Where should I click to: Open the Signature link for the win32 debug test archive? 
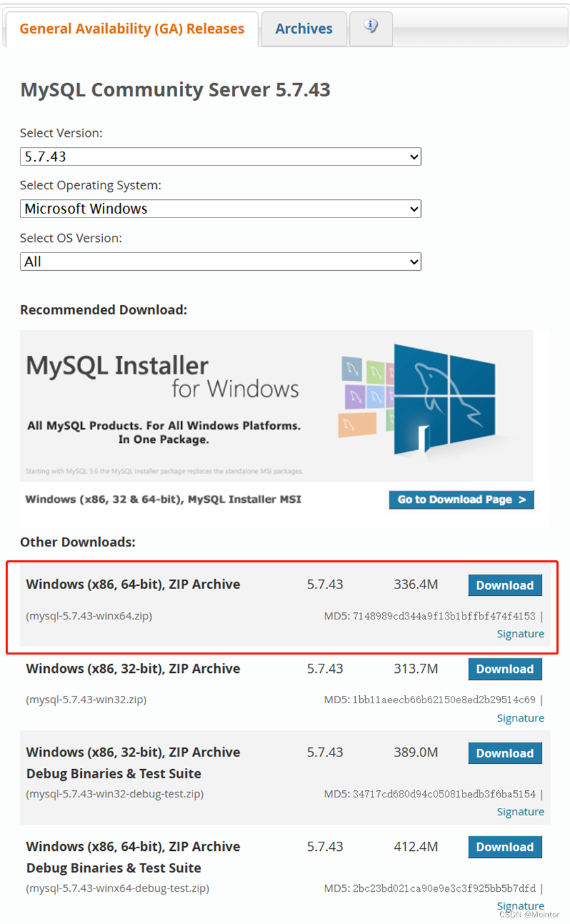521,811
